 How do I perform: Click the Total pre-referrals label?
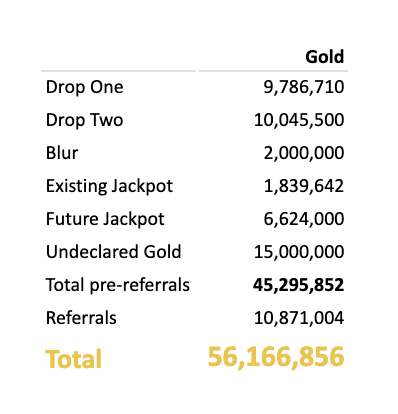(x=118, y=285)
